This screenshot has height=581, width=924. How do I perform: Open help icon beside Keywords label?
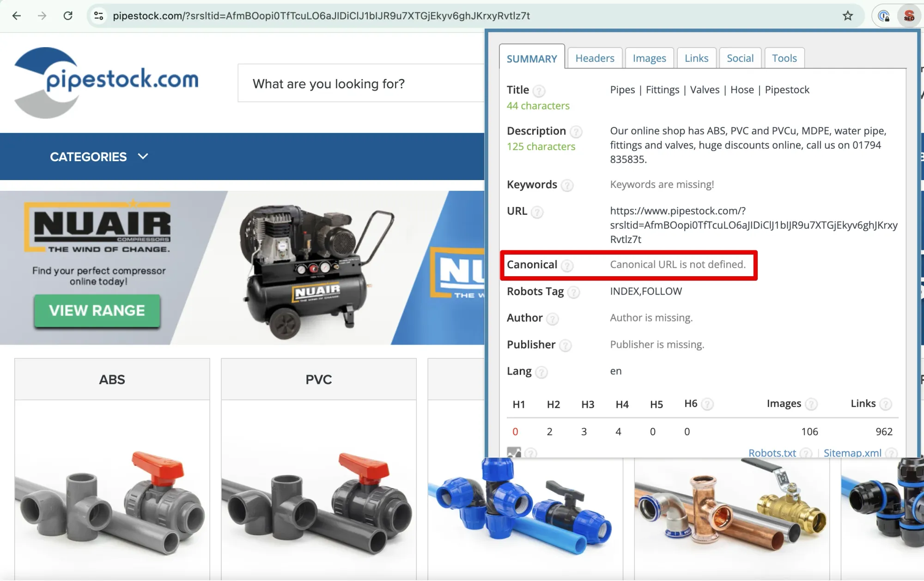[x=567, y=186]
